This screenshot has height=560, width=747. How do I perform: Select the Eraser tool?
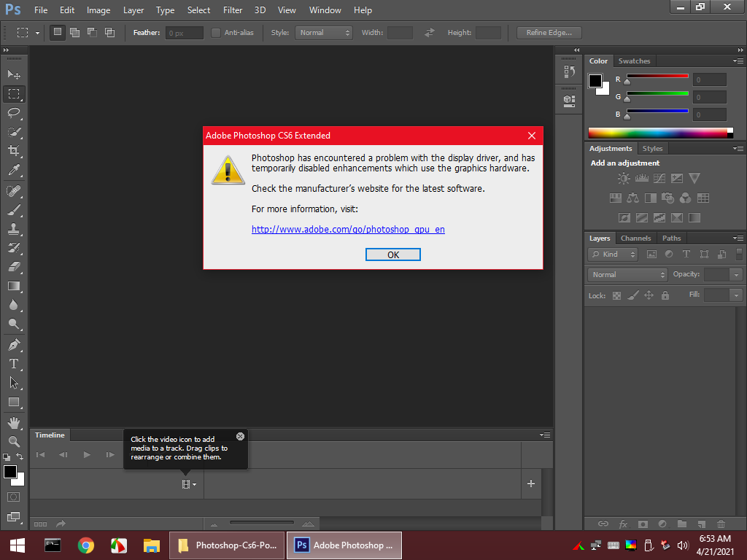pyautogui.click(x=14, y=267)
